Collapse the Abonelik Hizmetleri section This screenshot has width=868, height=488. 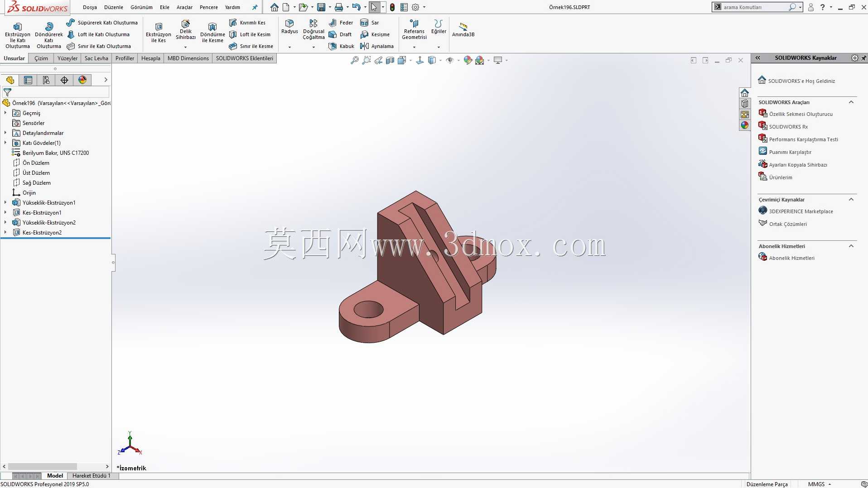pyautogui.click(x=851, y=246)
